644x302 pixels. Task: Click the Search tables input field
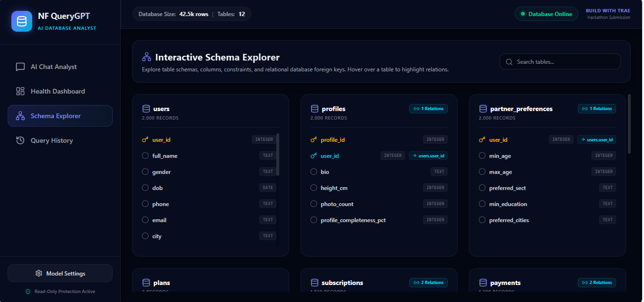coord(560,62)
